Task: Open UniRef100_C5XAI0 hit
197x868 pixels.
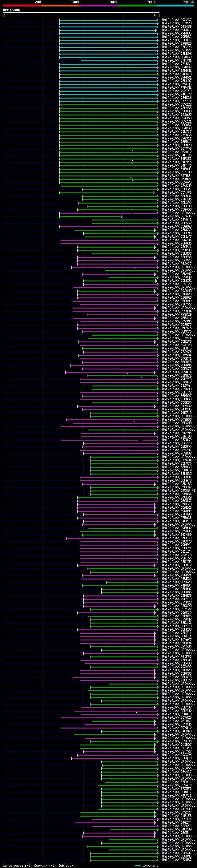Action: pyautogui.click(x=177, y=152)
